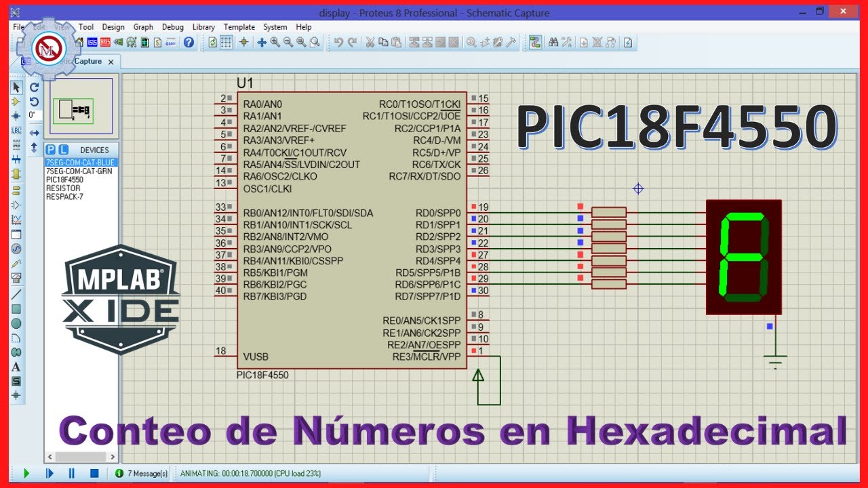Open the Tool menu
Image resolution: width=868 pixels, height=488 pixels.
(x=86, y=27)
